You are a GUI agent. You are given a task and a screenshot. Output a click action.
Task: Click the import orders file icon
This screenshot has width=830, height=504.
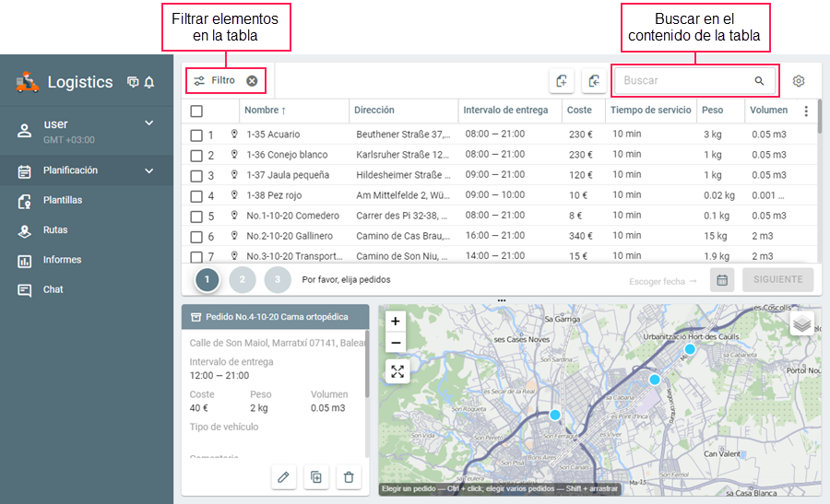coord(594,81)
